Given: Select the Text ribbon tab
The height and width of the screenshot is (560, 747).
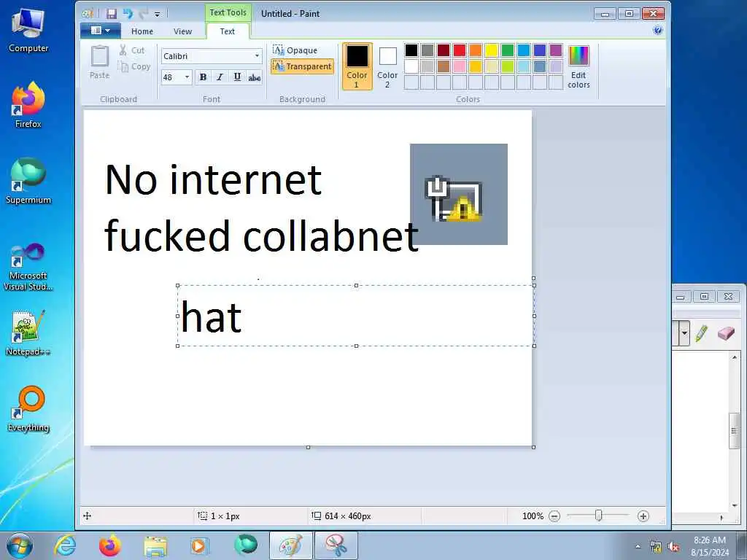Looking at the screenshot, I should point(228,31).
